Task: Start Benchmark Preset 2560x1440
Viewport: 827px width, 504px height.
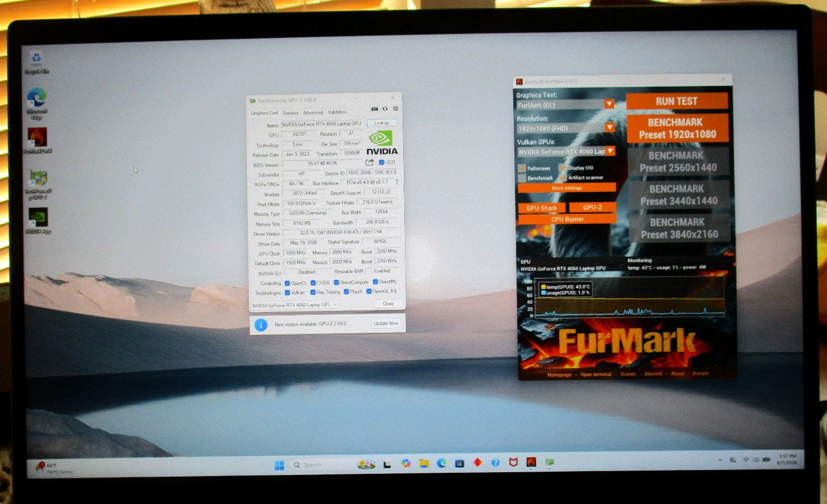Action: point(678,162)
